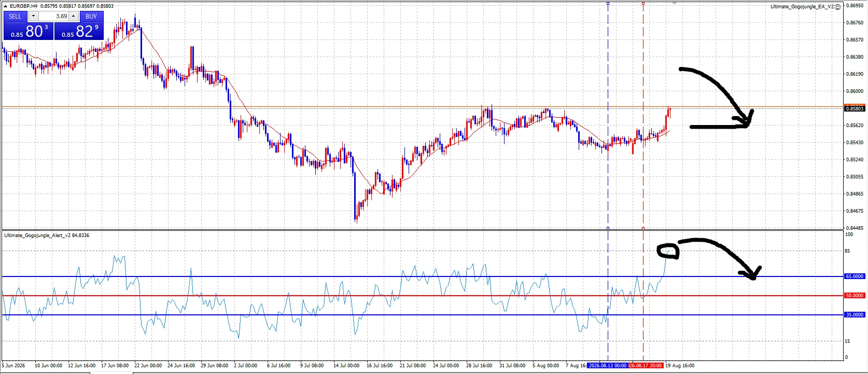Click the gray chart shift triangle marker
This screenshot has width=868, height=374.
(674, 3)
